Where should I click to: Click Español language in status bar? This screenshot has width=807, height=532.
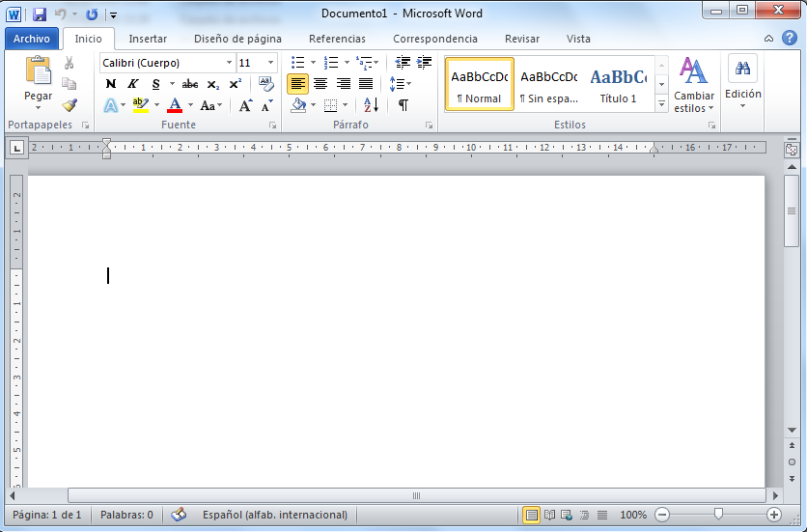tap(275, 515)
